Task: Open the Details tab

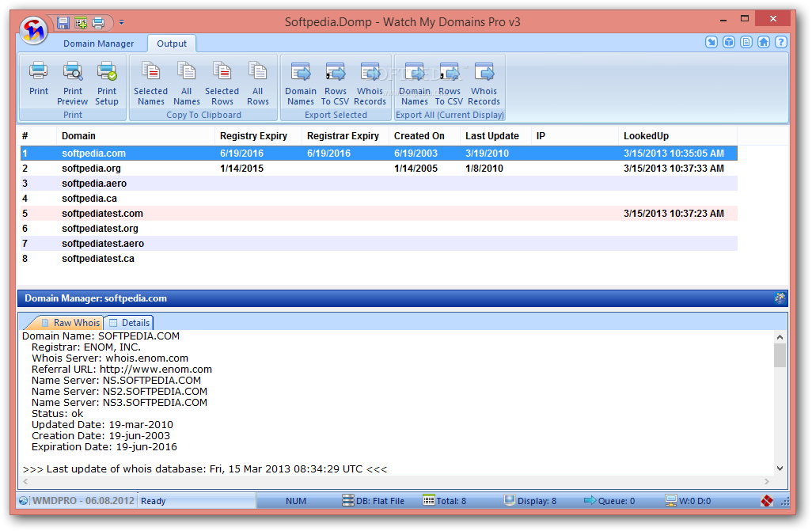Action: 130,323
